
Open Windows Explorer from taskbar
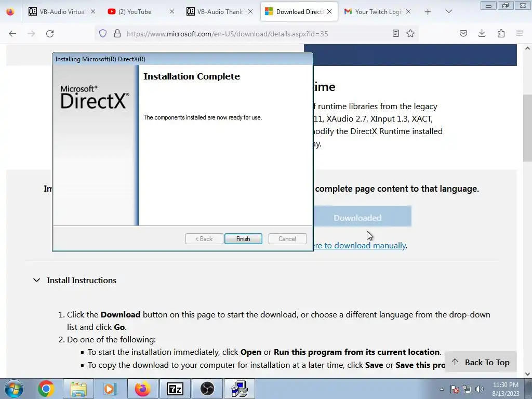pyautogui.click(x=78, y=389)
